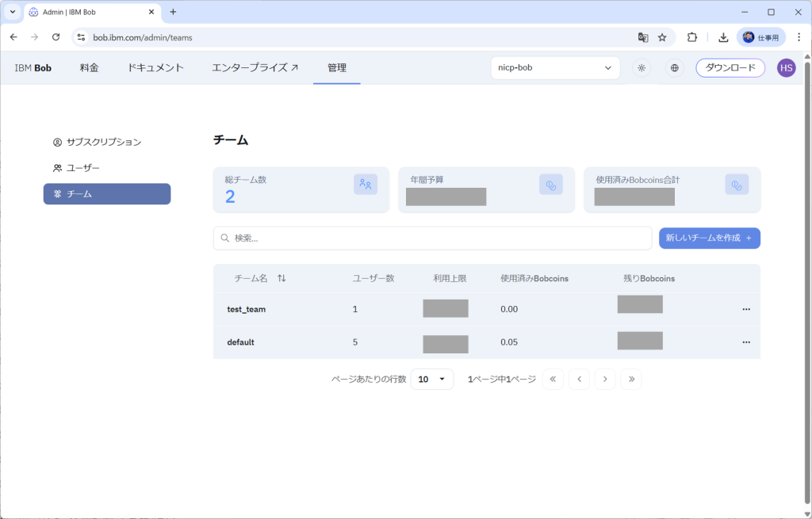Reload the page with refresh icon
812x519 pixels.
[56, 37]
